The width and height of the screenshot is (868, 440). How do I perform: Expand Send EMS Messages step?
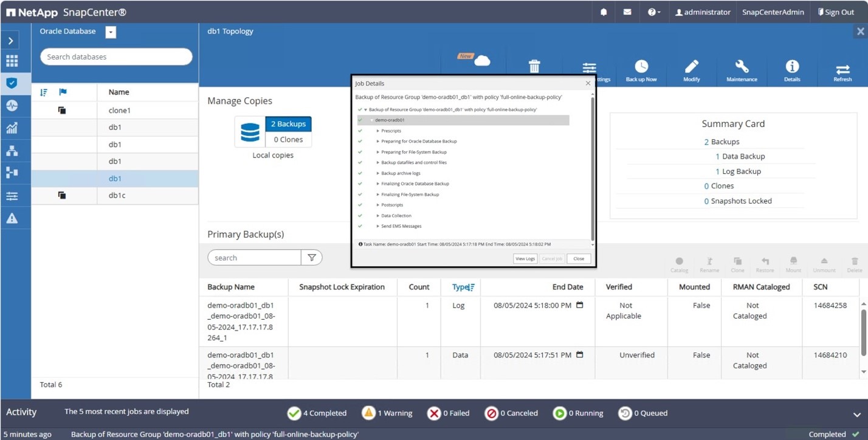tap(377, 226)
